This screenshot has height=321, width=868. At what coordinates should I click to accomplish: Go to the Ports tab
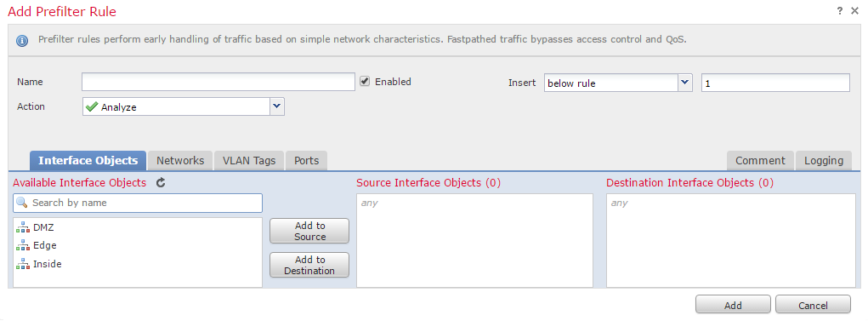coord(307,161)
